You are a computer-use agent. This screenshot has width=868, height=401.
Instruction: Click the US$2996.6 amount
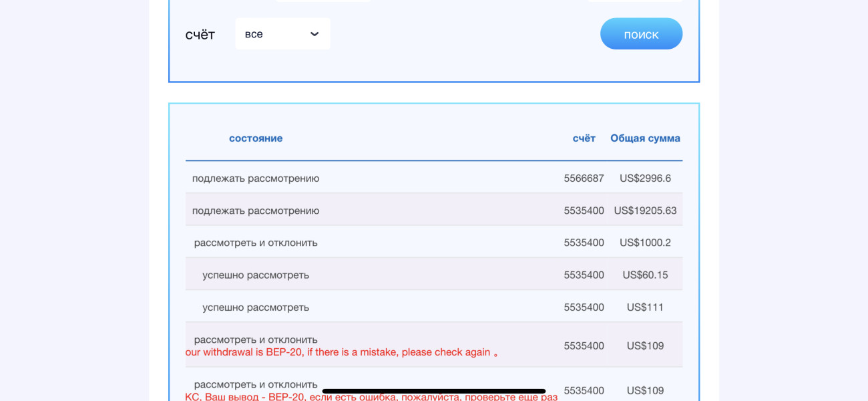pos(645,178)
